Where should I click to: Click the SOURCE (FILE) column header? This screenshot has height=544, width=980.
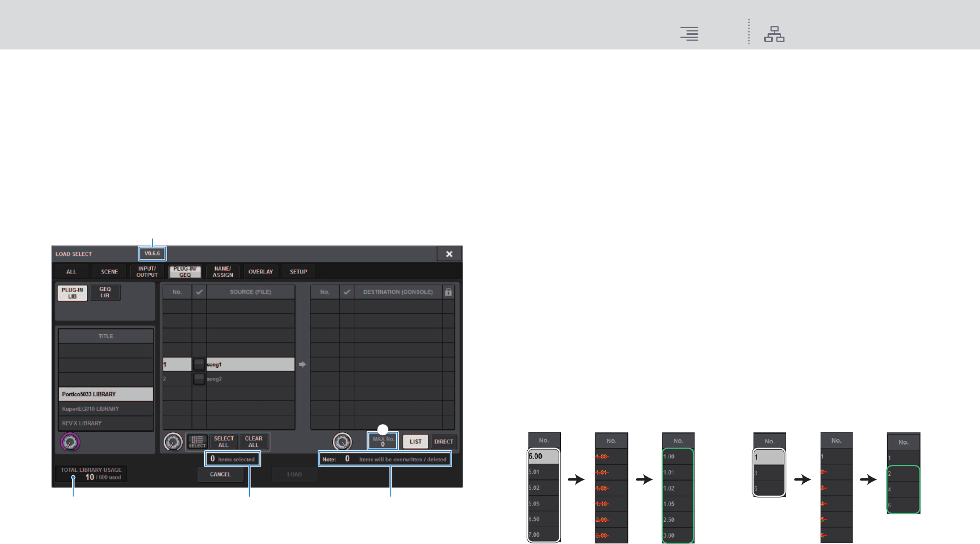[251, 292]
